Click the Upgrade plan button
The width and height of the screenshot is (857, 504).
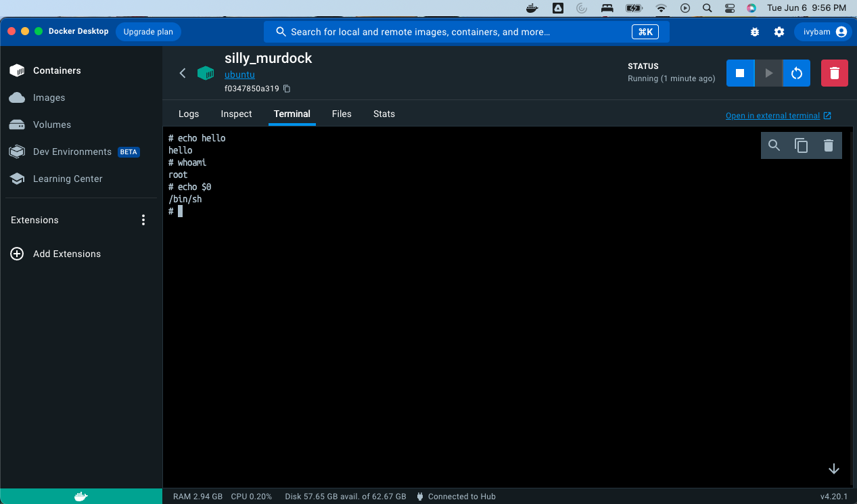[x=148, y=32]
